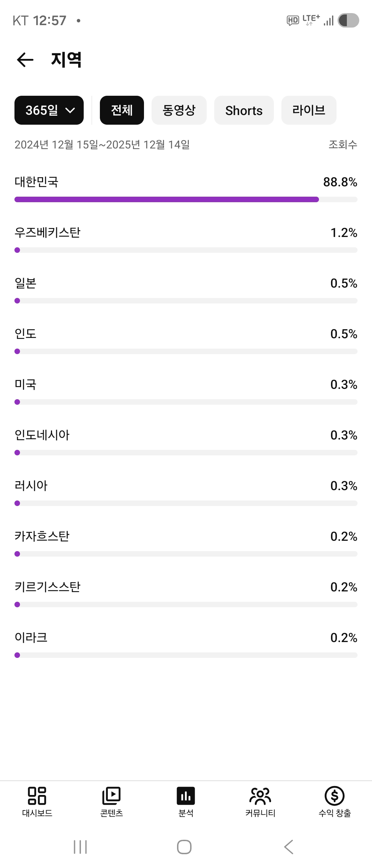
Task: Open the 대시보드 dashboard icon
Action: tap(37, 796)
